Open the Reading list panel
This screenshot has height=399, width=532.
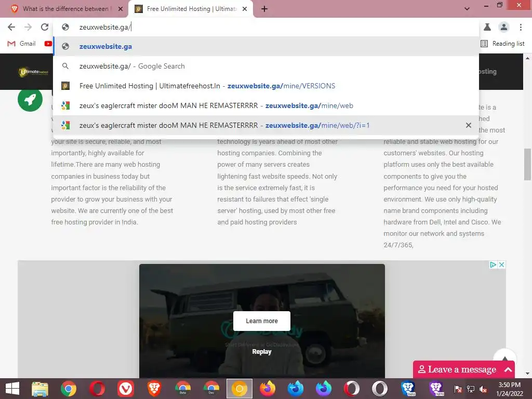point(503,44)
